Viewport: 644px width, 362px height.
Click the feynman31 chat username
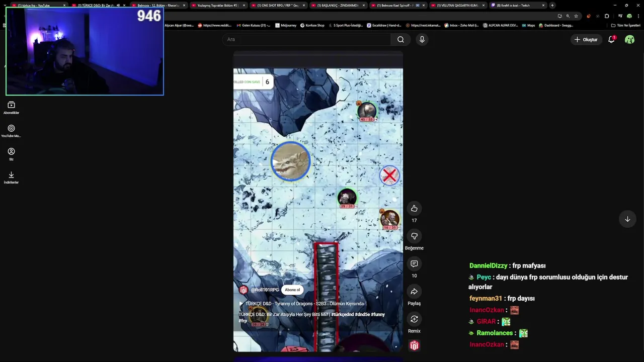(x=486, y=298)
